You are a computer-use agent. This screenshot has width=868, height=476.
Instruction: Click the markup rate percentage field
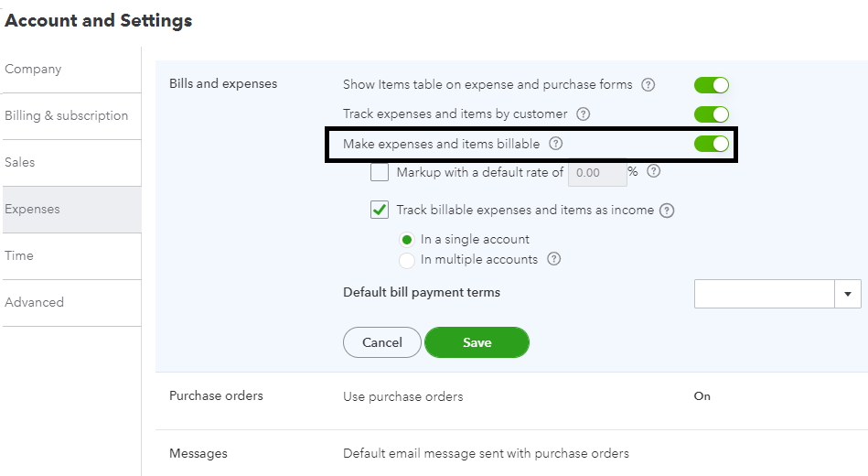[x=596, y=172]
